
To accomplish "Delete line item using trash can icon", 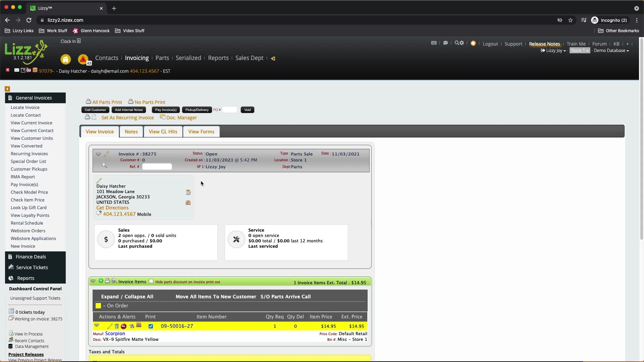I will [116, 326].
